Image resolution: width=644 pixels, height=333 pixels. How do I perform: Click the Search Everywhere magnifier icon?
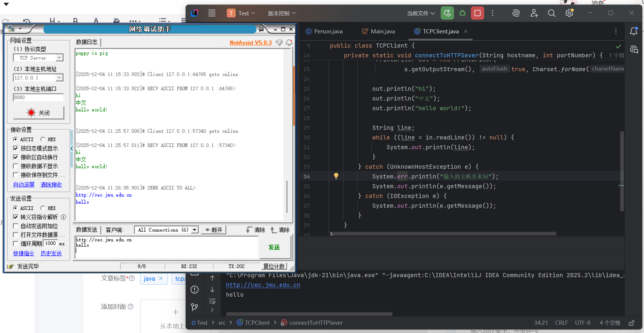[x=551, y=13]
